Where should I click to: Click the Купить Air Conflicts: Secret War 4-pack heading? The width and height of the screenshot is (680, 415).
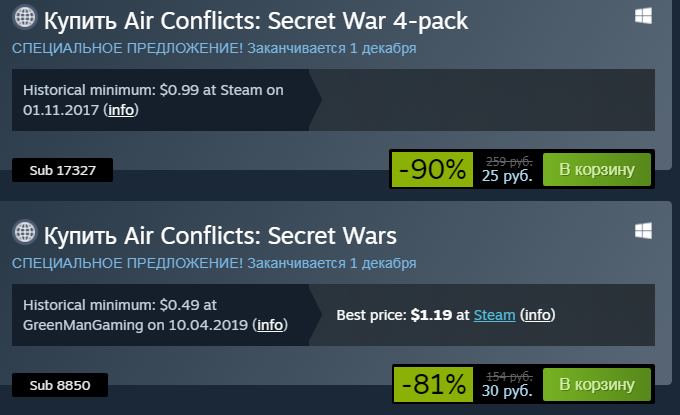(256, 20)
